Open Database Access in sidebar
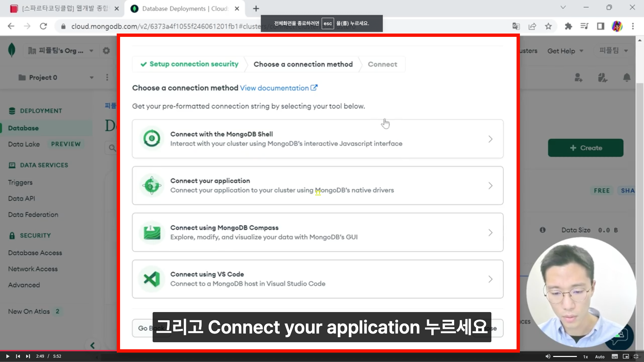Viewport: 644px width, 362px height. (x=35, y=253)
